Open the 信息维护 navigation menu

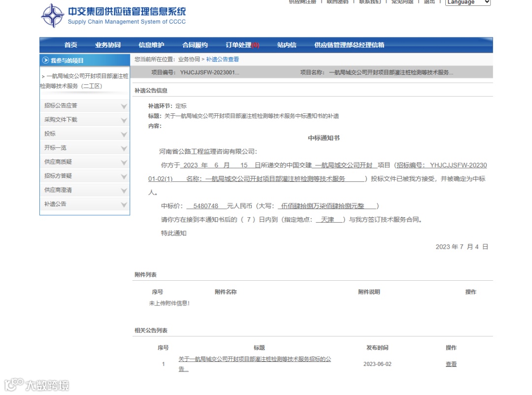[151, 45]
